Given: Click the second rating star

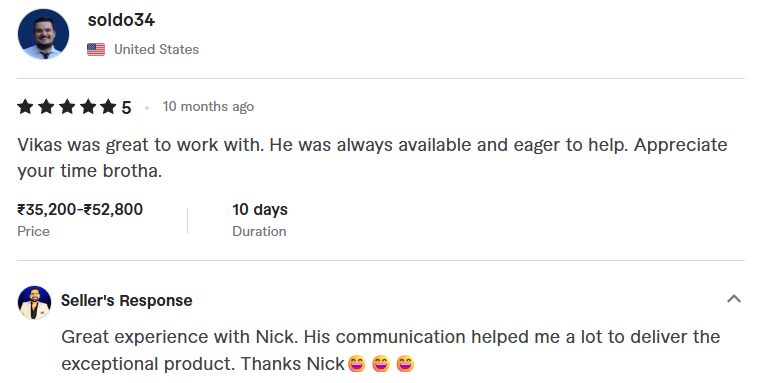Looking at the screenshot, I should [x=46, y=106].
